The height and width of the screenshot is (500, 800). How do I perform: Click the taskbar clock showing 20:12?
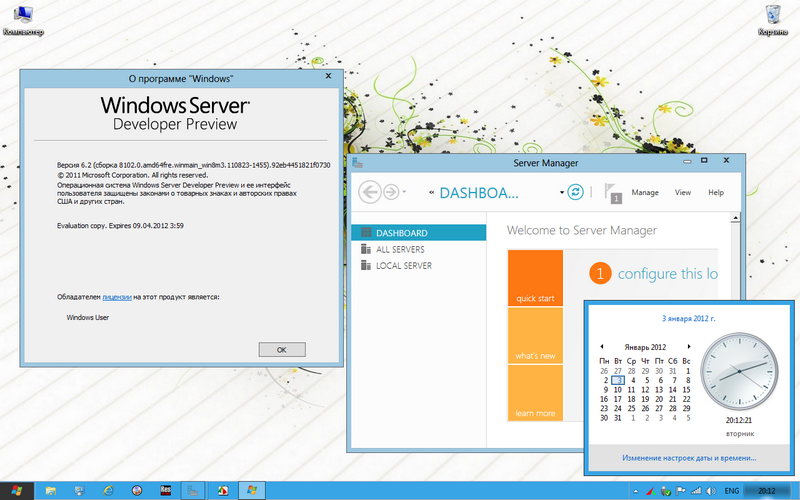tap(767, 491)
